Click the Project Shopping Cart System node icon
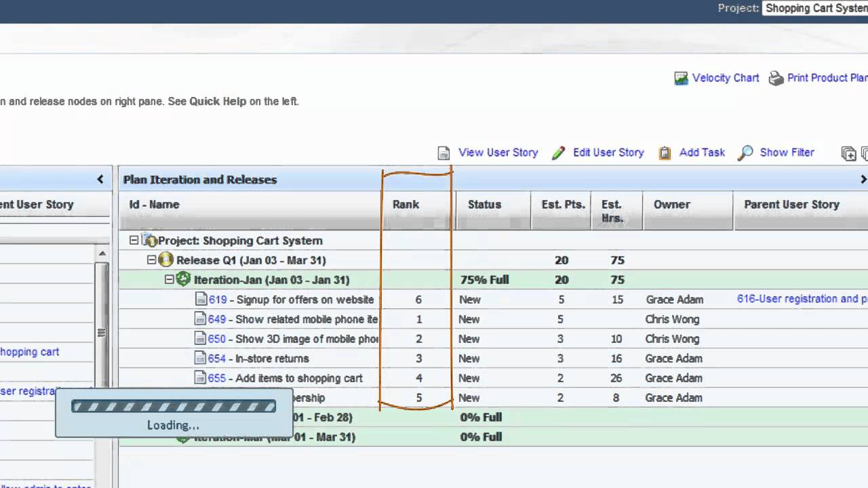The image size is (868, 488). point(149,240)
